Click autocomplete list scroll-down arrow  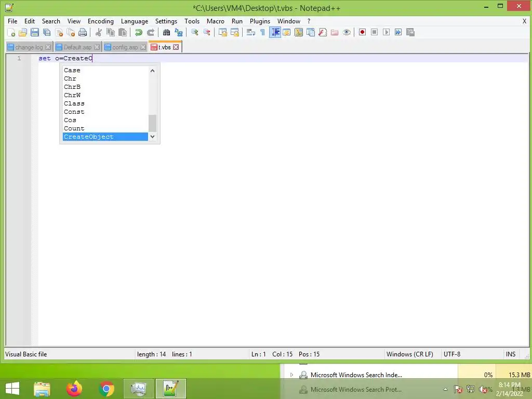point(152,137)
